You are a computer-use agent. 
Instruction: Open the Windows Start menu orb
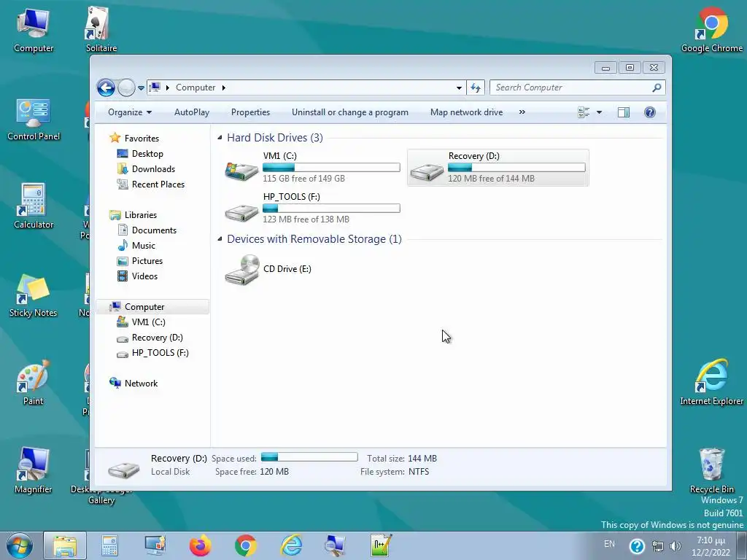20,545
